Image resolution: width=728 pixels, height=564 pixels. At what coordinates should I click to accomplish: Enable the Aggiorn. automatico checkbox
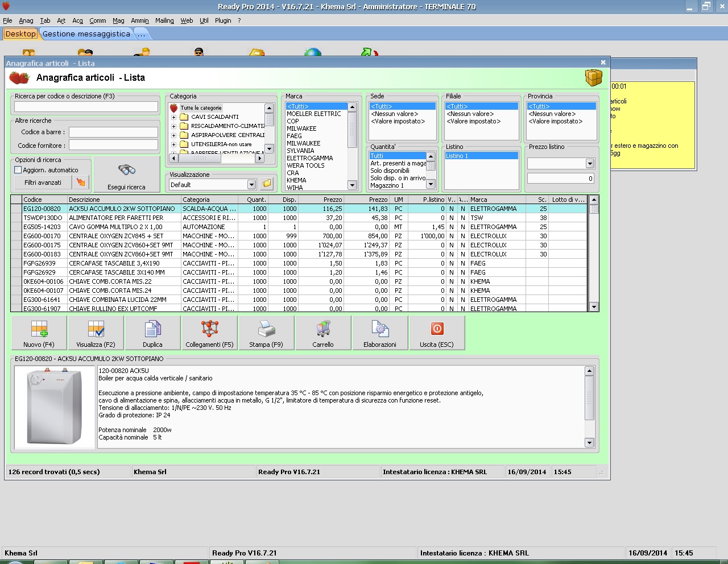point(18,170)
